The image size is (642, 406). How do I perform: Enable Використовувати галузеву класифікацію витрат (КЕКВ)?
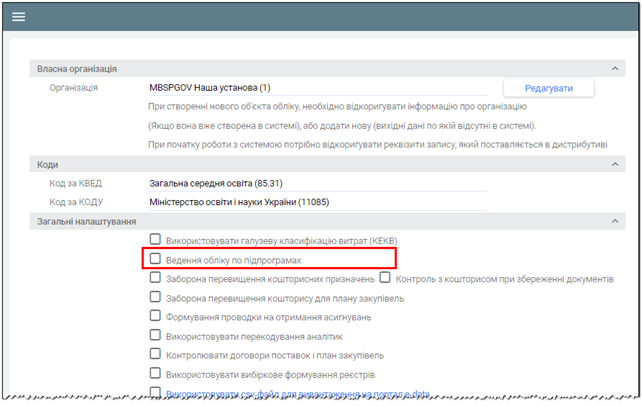coord(155,239)
